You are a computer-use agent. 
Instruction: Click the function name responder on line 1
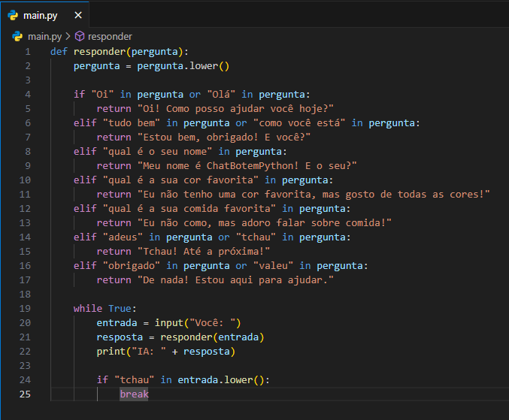click(100, 52)
